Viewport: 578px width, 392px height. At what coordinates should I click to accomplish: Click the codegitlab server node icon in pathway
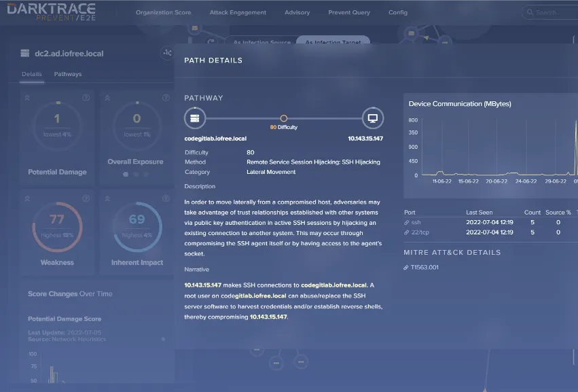click(x=195, y=118)
